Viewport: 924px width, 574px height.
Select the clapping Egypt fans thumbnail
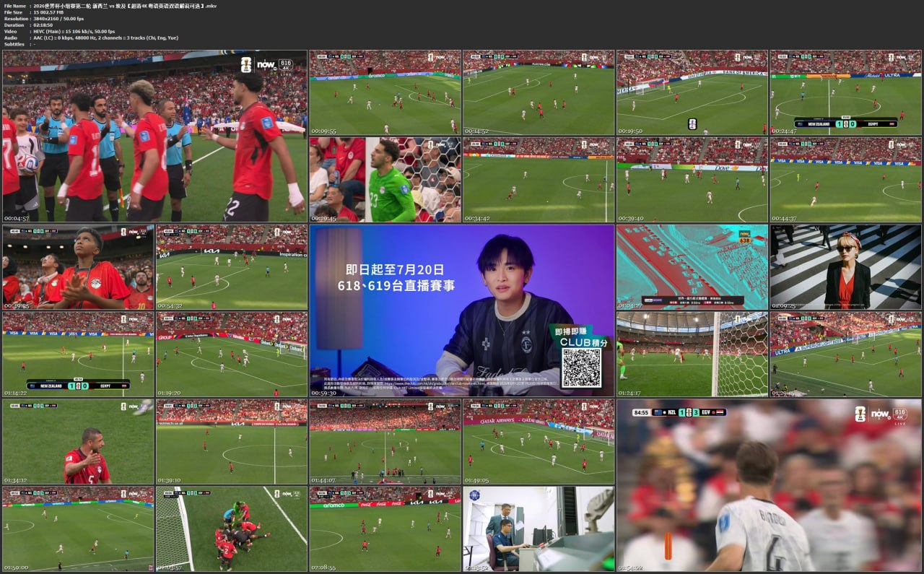click(78, 267)
